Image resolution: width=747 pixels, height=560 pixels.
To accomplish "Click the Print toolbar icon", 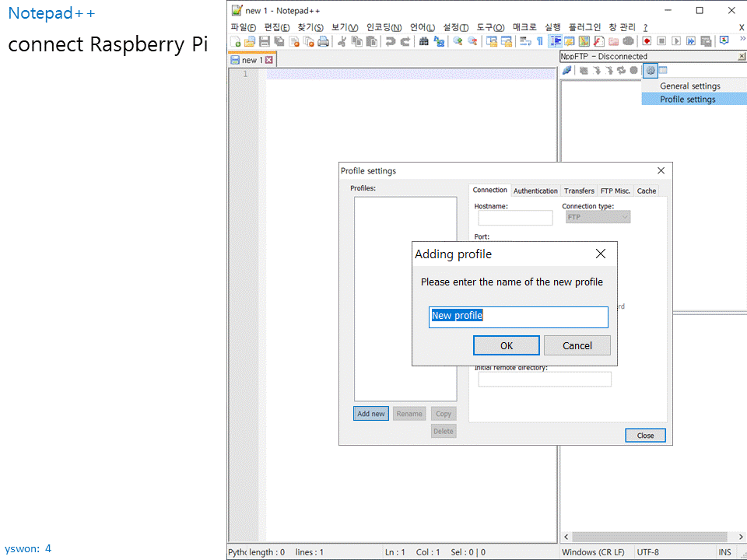I will (323, 41).
